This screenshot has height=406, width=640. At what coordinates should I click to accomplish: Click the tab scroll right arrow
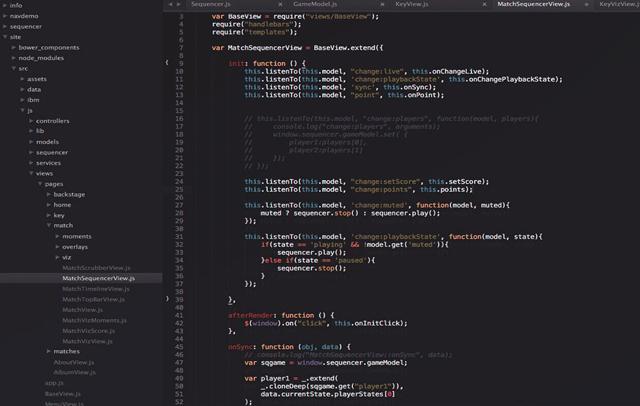[x=180, y=5]
